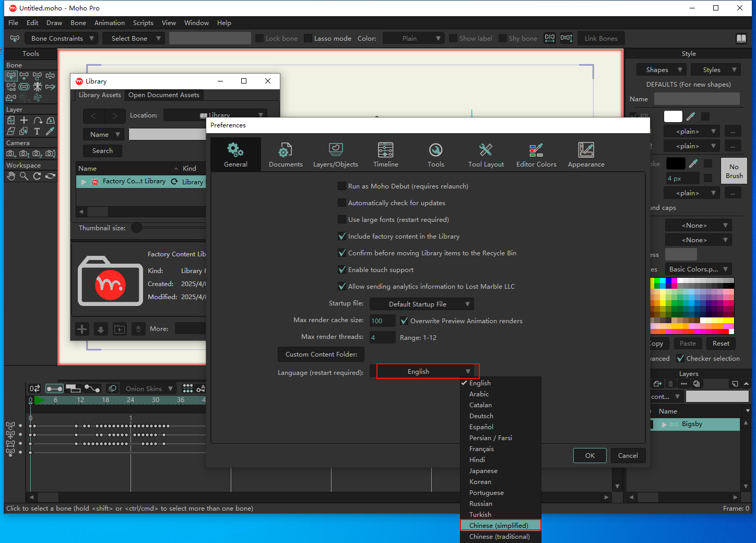Screen dimensions: 756x543
Task: Click the Custom Content Folder button
Action: [x=321, y=355]
